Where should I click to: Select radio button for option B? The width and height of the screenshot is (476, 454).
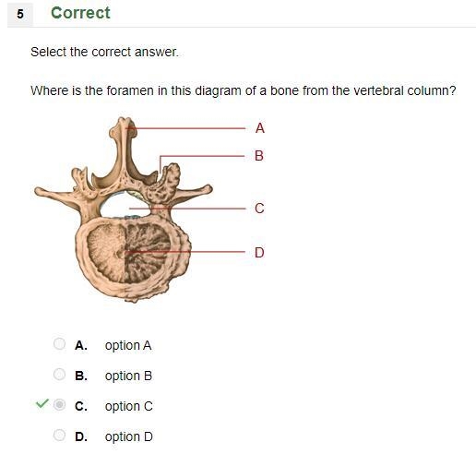pos(59,375)
